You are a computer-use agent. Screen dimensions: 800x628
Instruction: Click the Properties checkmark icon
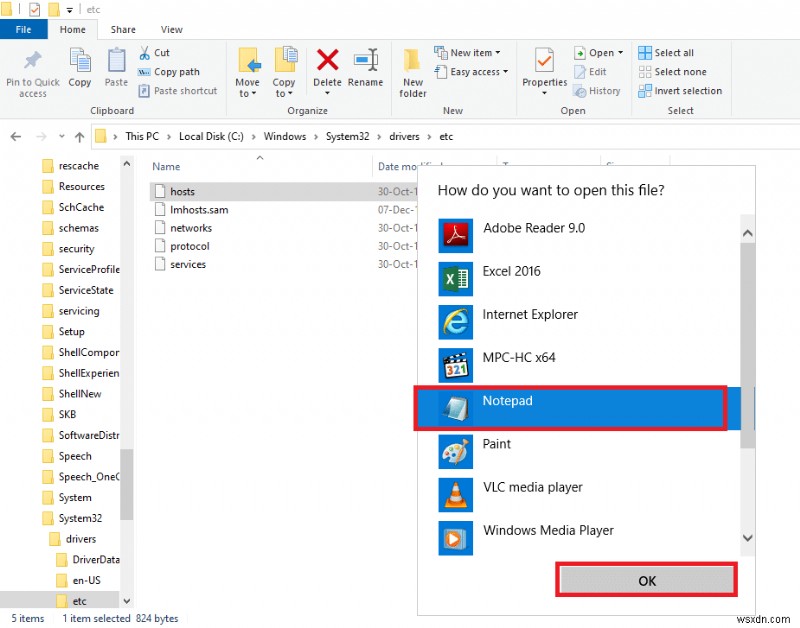click(x=544, y=60)
